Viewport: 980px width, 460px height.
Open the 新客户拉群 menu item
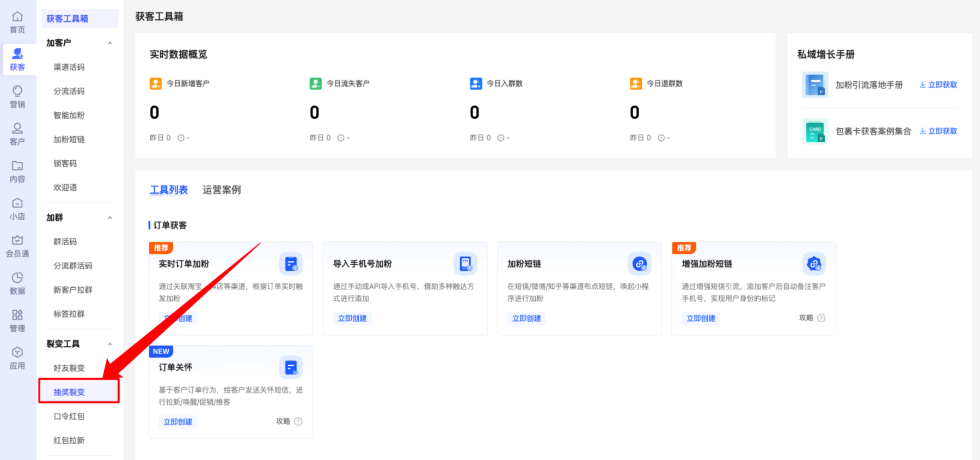73,290
